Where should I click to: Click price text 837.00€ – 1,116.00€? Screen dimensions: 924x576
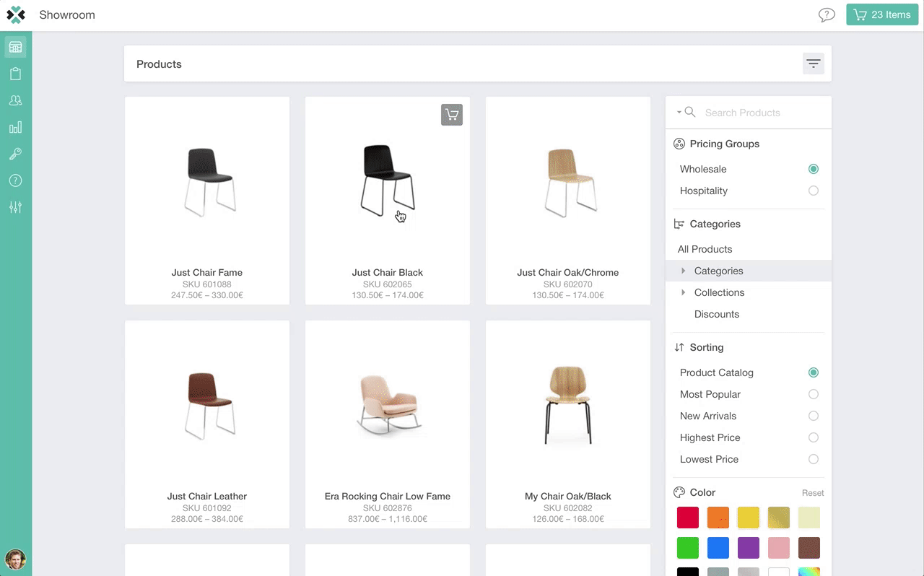(388, 519)
